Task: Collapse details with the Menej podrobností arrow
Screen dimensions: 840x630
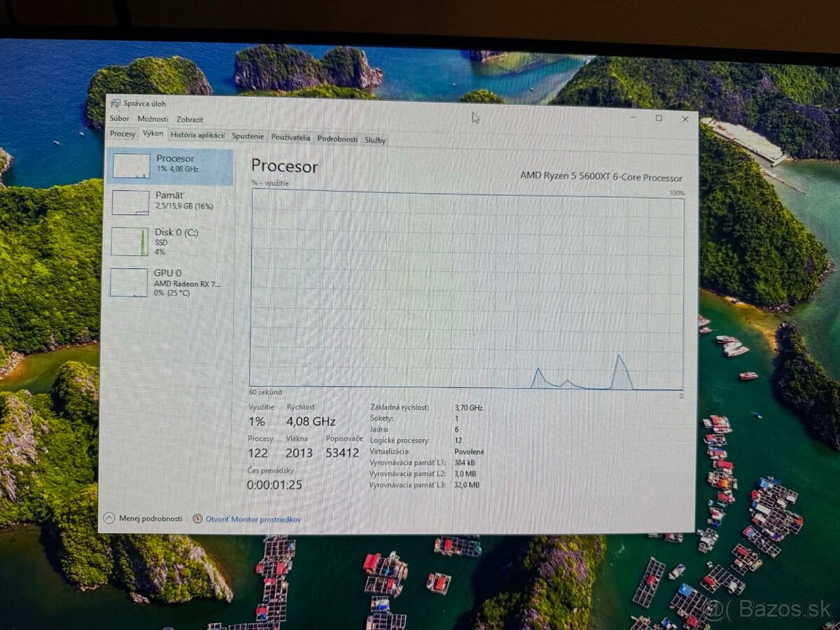Action: [x=111, y=518]
